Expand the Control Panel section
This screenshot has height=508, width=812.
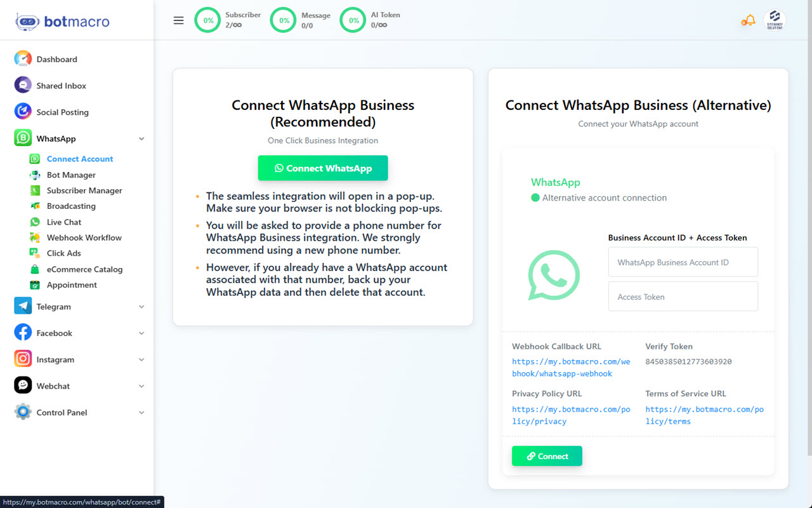coord(141,413)
